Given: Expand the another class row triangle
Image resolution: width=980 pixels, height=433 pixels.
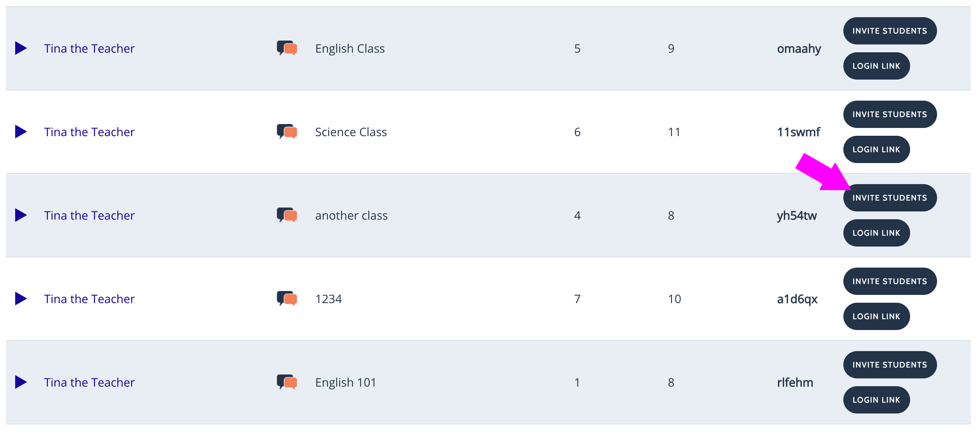Looking at the screenshot, I should click(21, 215).
